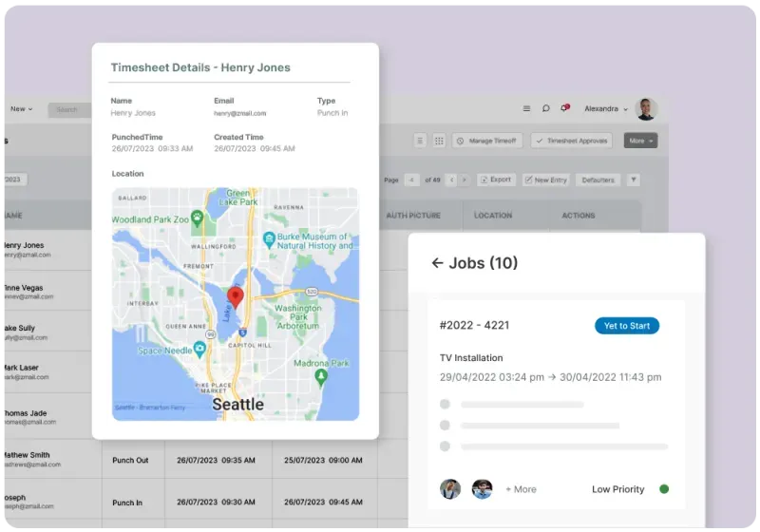The height and width of the screenshot is (532, 760).
Task: Go to previous page arrow
Action: tap(452, 180)
